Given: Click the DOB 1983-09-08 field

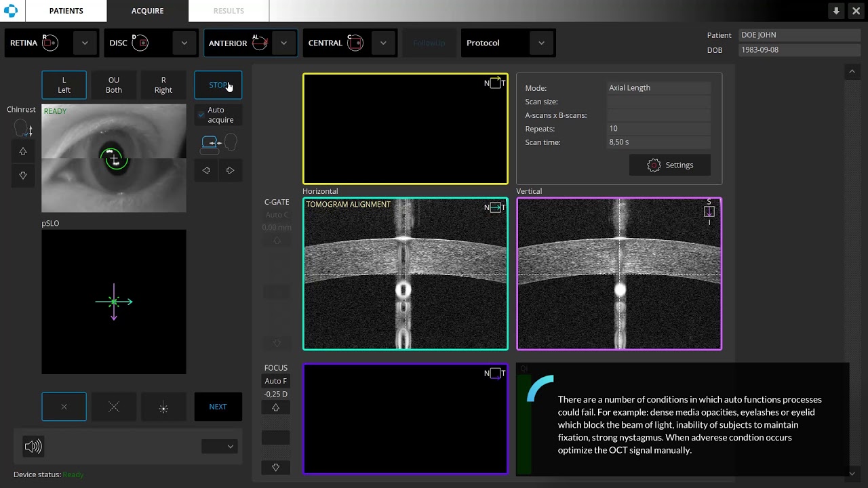Looking at the screenshot, I should 800,50.
